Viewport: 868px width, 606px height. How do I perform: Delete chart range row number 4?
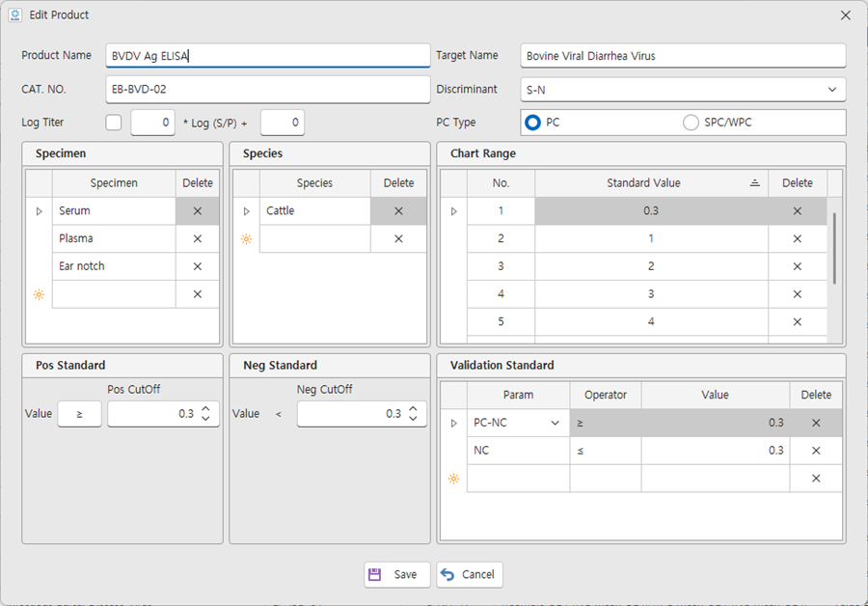coord(798,294)
